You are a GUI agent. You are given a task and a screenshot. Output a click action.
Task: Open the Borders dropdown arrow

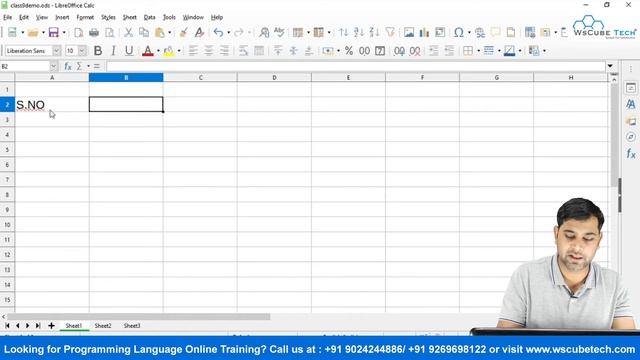(x=478, y=51)
